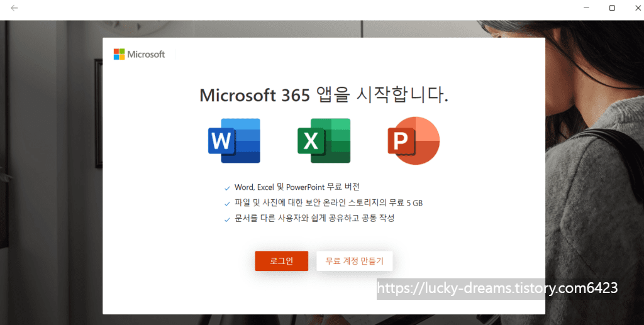Click the Microsoft logo in the dialog
The image size is (644, 325).
[139, 54]
